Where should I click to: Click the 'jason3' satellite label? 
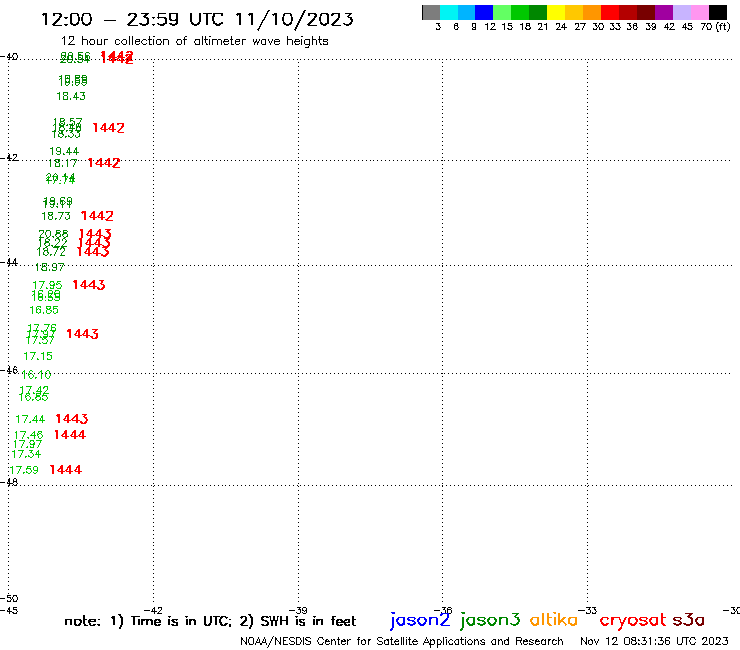tap(490, 620)
